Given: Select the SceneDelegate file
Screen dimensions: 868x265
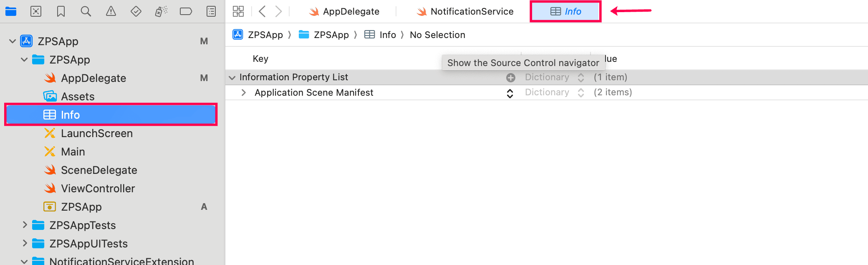Looking at the screenshot, I should pyautogui.click(x=99, y=170).
